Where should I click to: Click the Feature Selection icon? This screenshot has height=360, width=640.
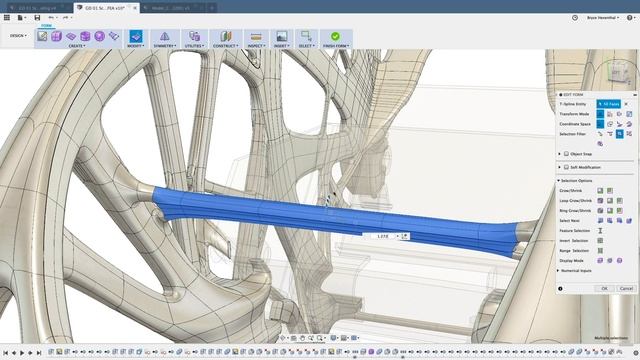coord(600,231)
